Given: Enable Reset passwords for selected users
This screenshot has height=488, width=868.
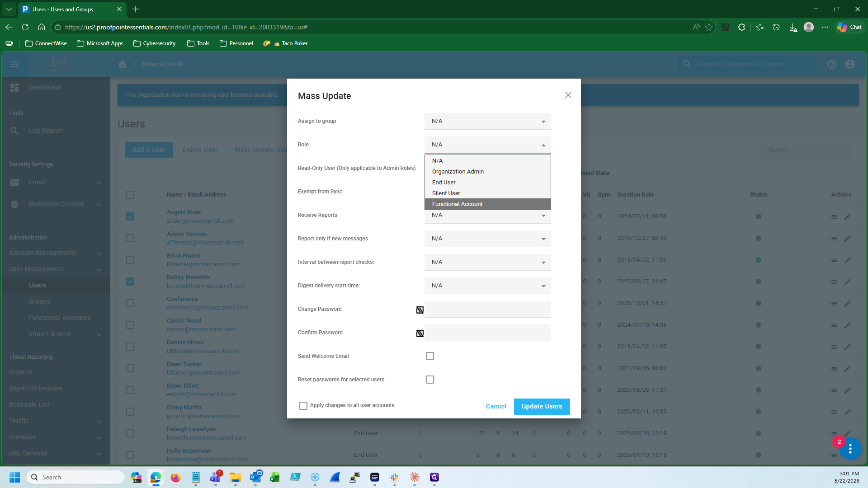Looking at the screenshot, I should [x=430, y=380].
